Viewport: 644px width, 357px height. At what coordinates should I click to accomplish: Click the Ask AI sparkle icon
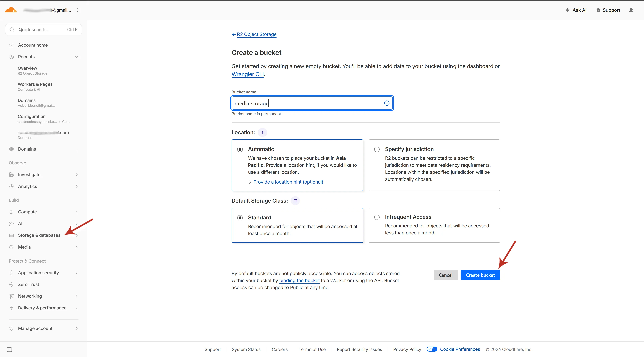[x=567, y=10]
